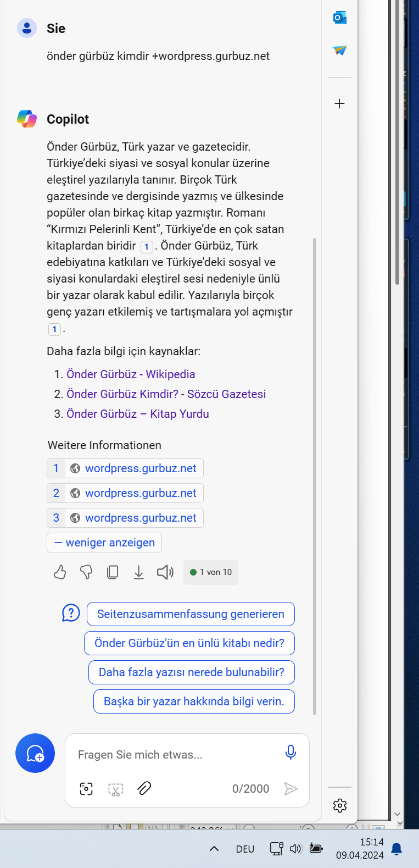Viewport: 419px width, 868px height.
Task: Copy the Copilot response
Action: point(113,572)
